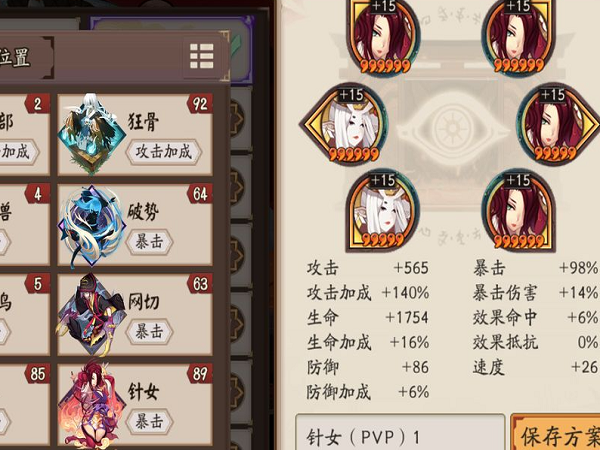Screen dimensions: 600x450
Task: Click partially visible card with badge 85
Action: 24,406
